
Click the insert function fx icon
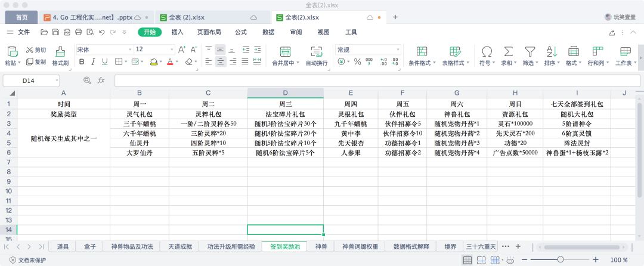pyautogui.click(x=101, y=81)
